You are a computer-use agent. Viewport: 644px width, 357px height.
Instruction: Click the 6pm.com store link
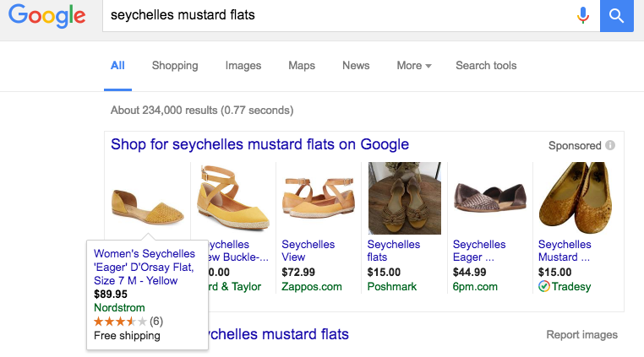point(475,286)
